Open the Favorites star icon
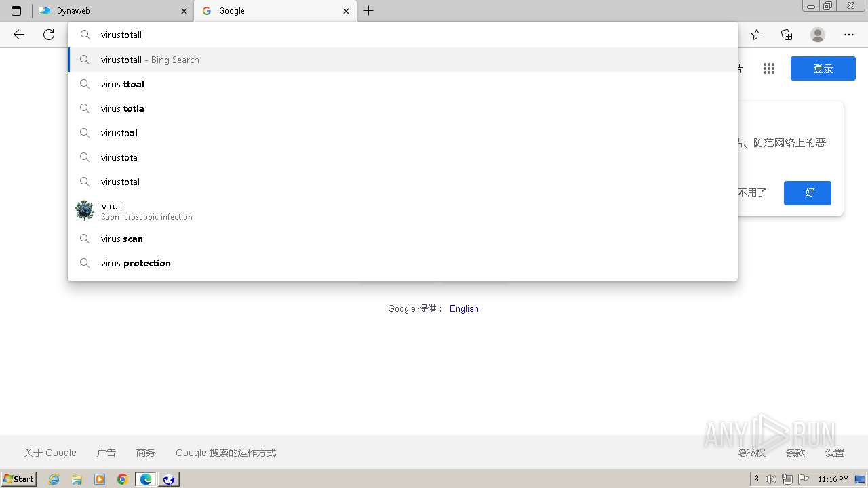This screenshot has width=868, height=488. (757, 35)
